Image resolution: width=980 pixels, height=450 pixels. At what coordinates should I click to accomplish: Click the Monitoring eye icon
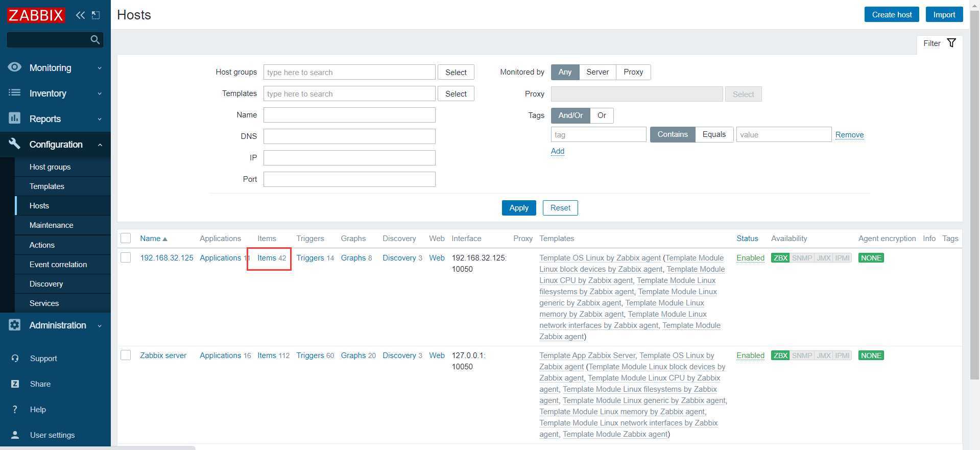[x=15, y=67]
